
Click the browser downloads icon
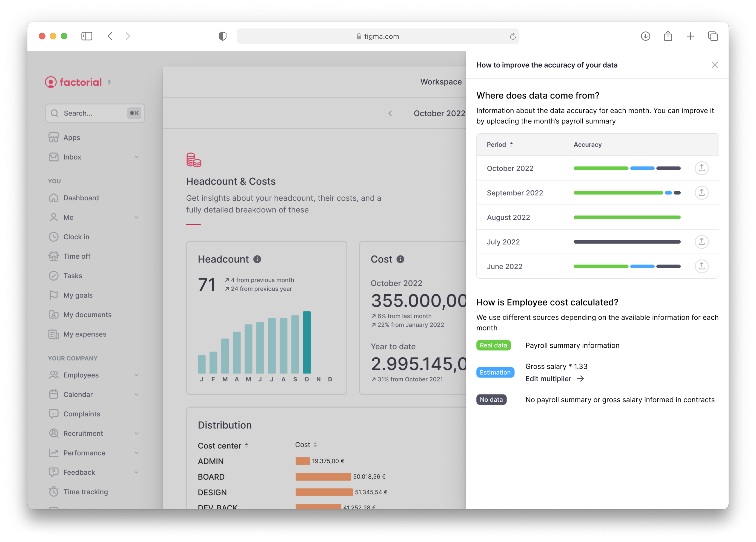click(645, 36)
